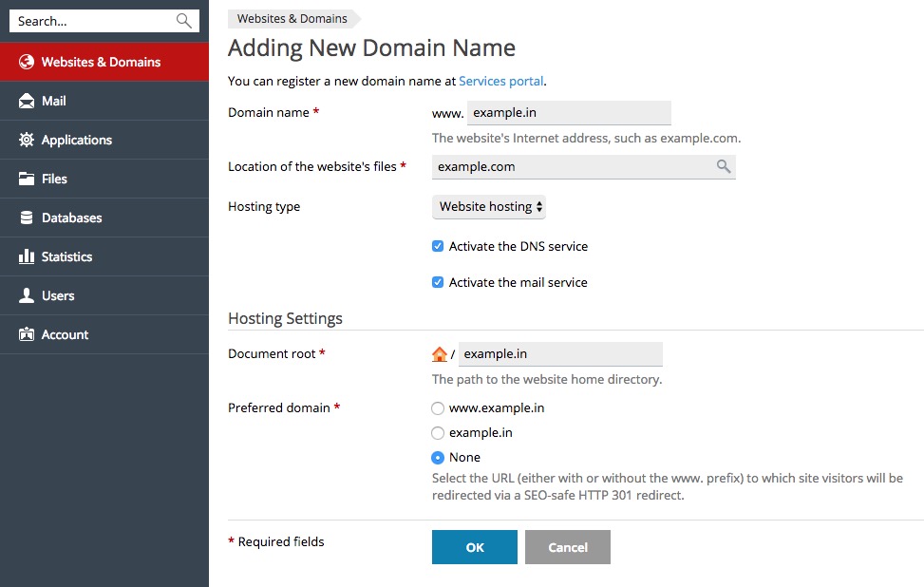Uncheck Activate the mail service
Viewport: 924px width, 587px height.
tap(438, 282)
